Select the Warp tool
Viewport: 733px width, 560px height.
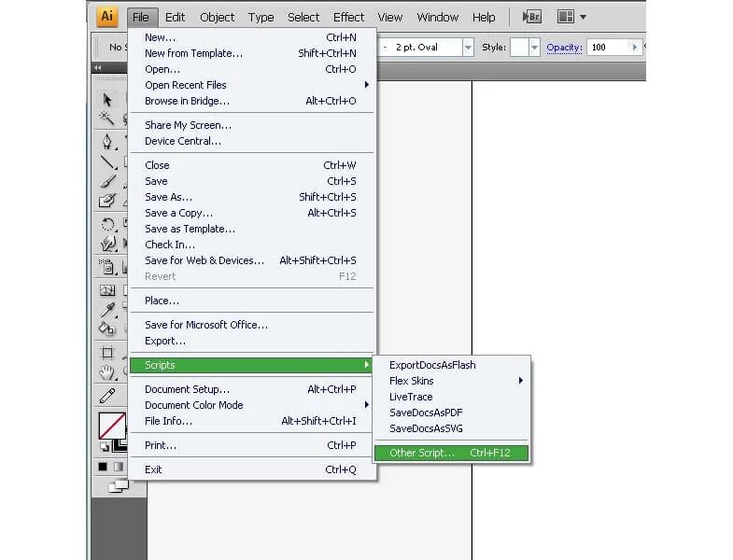point(108,243)
